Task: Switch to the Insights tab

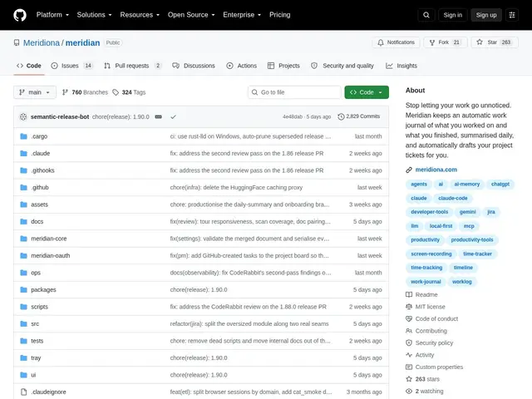Action: (x=401, y=66)
